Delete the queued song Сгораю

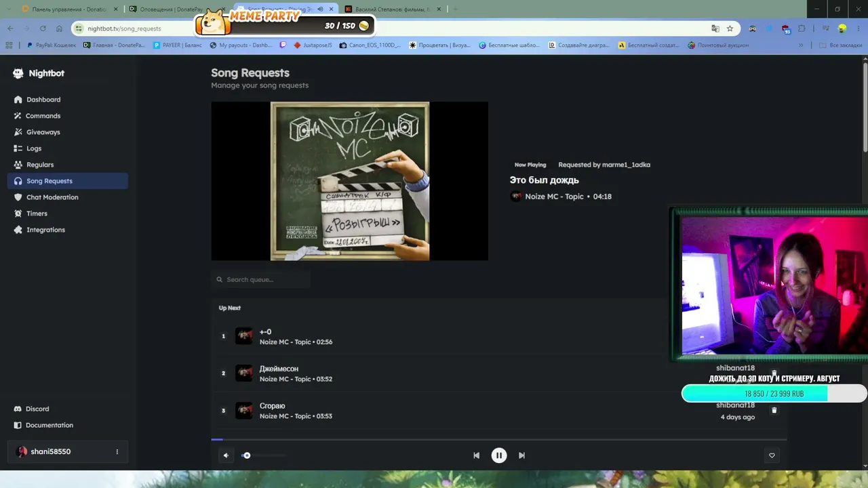click(x=774, y=410)
